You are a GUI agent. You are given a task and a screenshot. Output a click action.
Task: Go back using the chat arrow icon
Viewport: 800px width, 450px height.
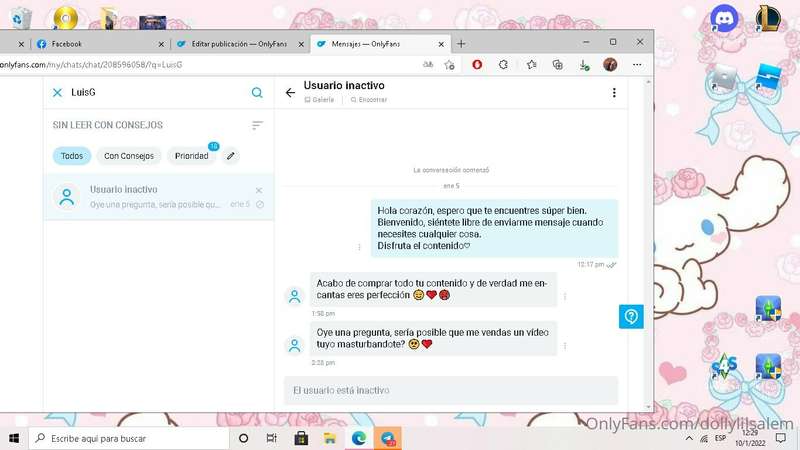290,92
